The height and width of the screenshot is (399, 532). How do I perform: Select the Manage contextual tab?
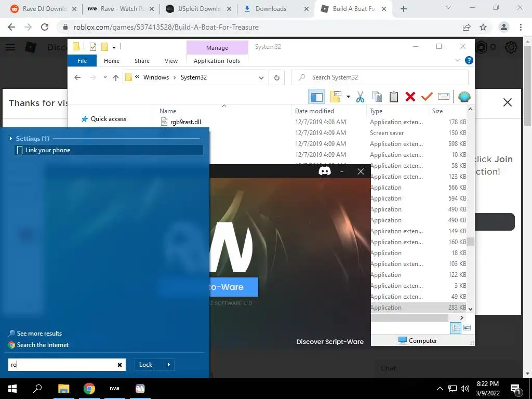[217, 48]
